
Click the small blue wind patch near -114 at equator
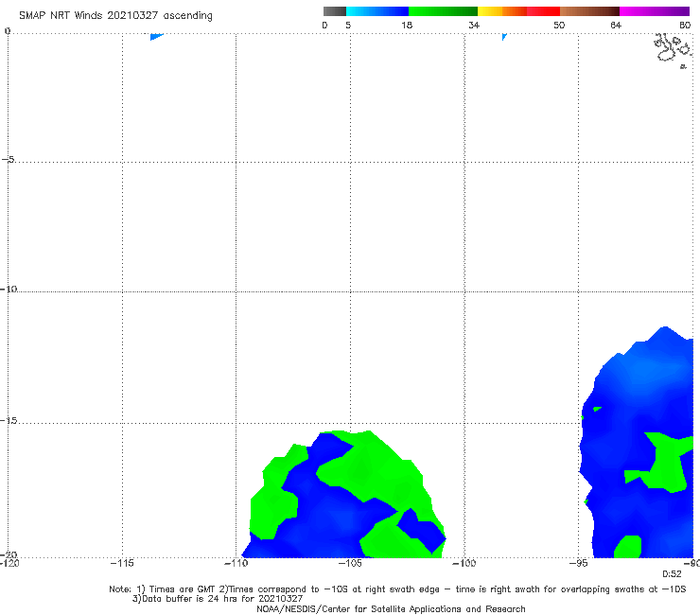156,37
